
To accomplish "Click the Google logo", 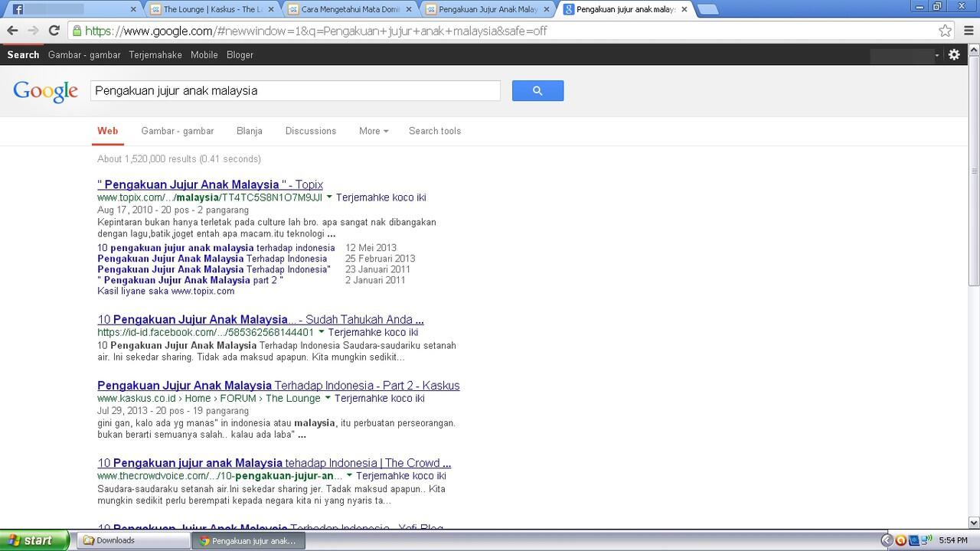I will tap(45, 91).
